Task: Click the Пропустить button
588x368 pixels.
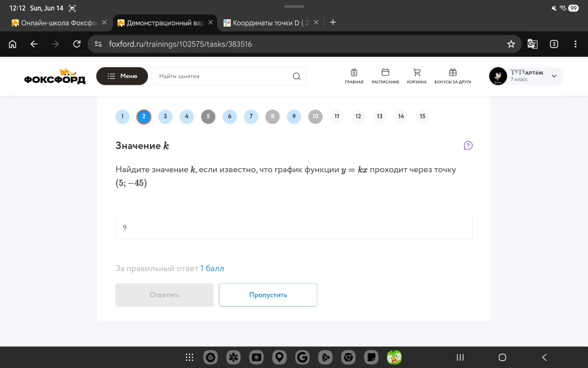Action: pos(268,295)
